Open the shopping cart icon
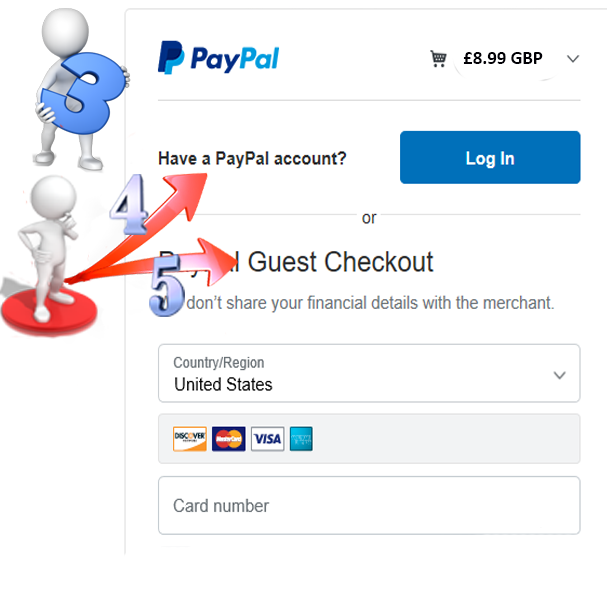 tap(438, 58)
